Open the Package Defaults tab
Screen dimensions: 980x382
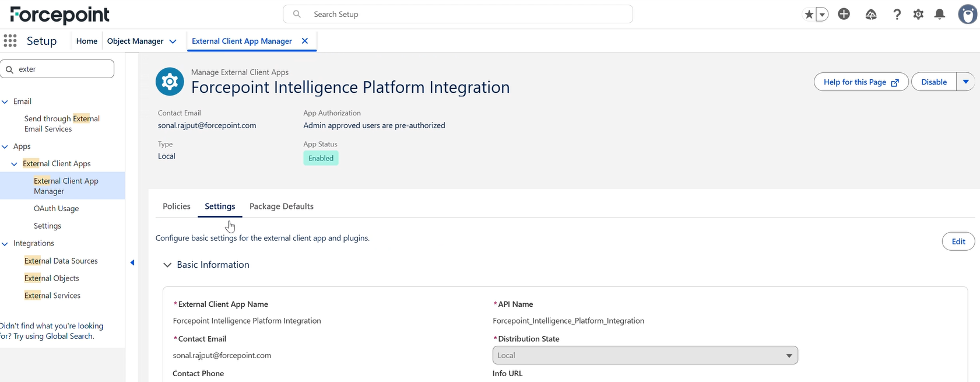[282, 206]
